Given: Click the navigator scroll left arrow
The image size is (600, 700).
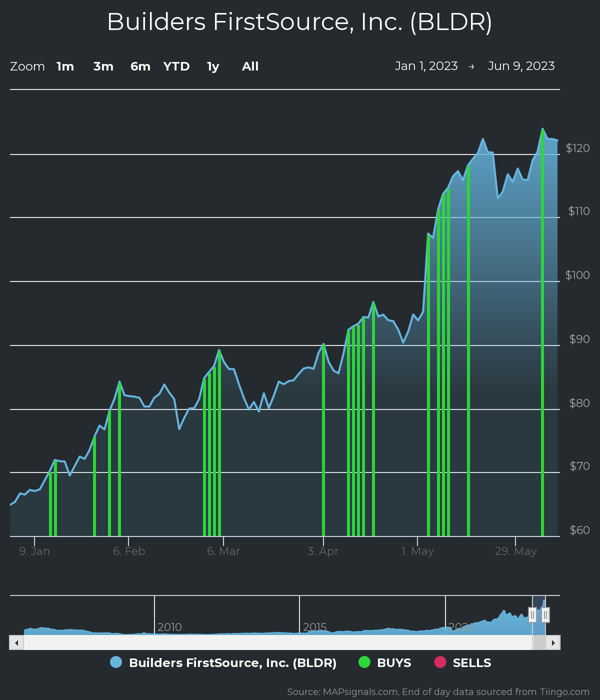Looking at the screenshot, I should pyautogui.click(x=16, y=642).
